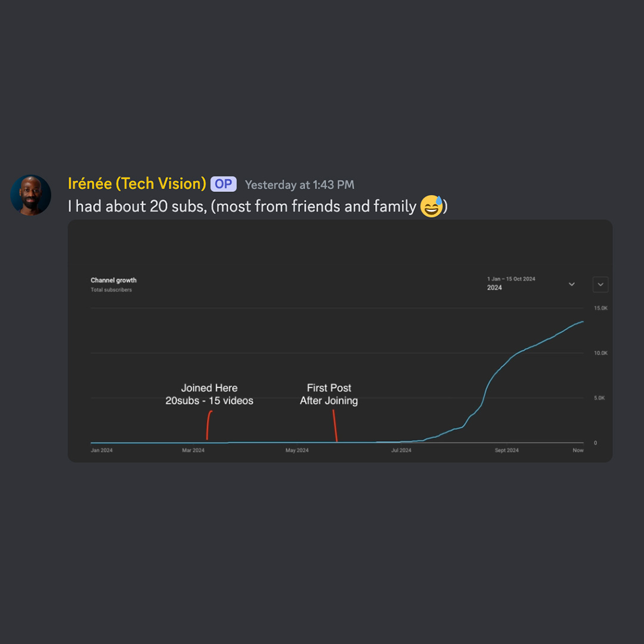Click the Jan 2024 axis label
The image size is (644, 644).
[x=101, y=450]
